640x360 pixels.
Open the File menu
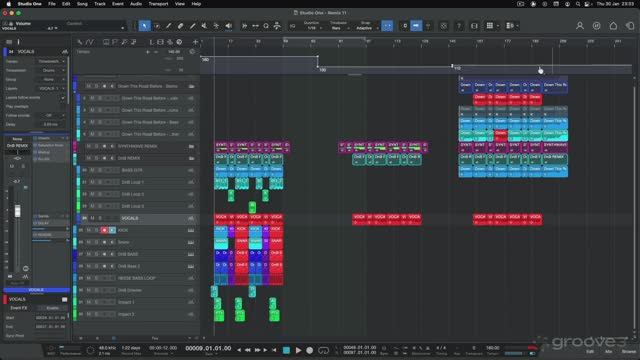pyautogui.click(x=52, y=4)
